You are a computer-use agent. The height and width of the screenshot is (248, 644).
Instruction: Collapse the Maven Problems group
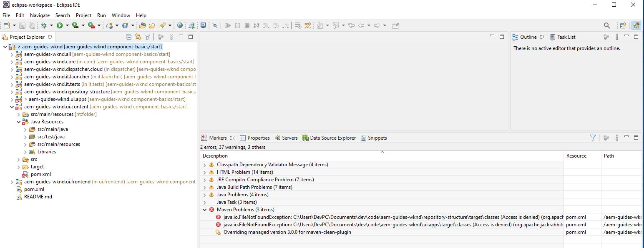click(x=204, y=209)
